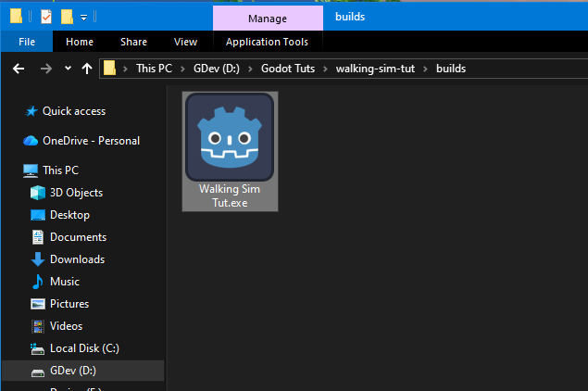This screenshot has width=588, height=391.
Task: Open the File menu
Action: (27, 42)
